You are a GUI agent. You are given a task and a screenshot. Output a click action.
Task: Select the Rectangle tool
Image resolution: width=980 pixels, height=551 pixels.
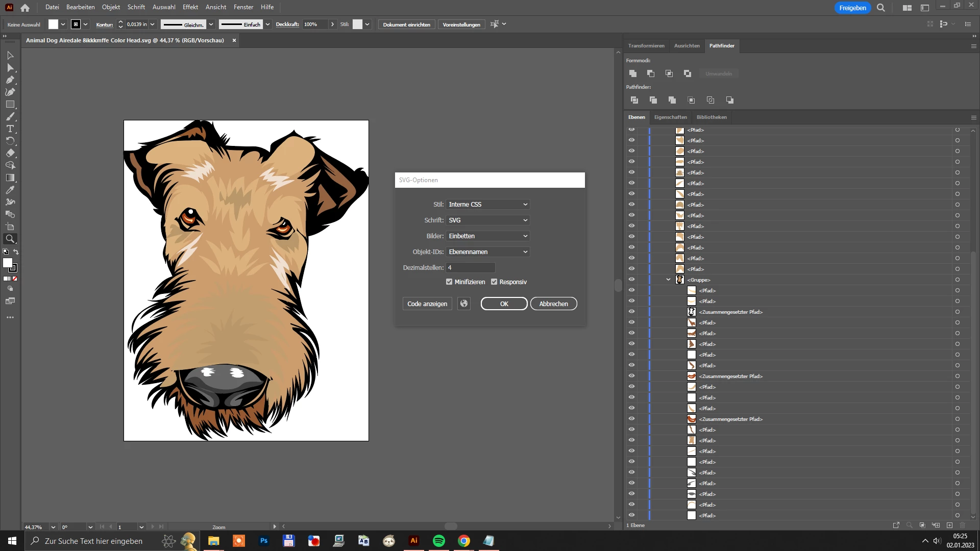pyautogui.click(x=10, y=104)
